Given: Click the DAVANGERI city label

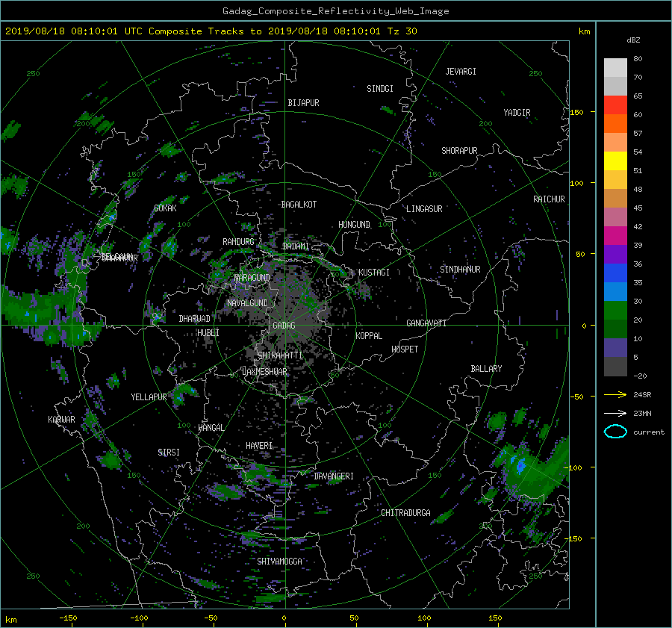Looking at the screenshot, I should (x=334, y=476).
